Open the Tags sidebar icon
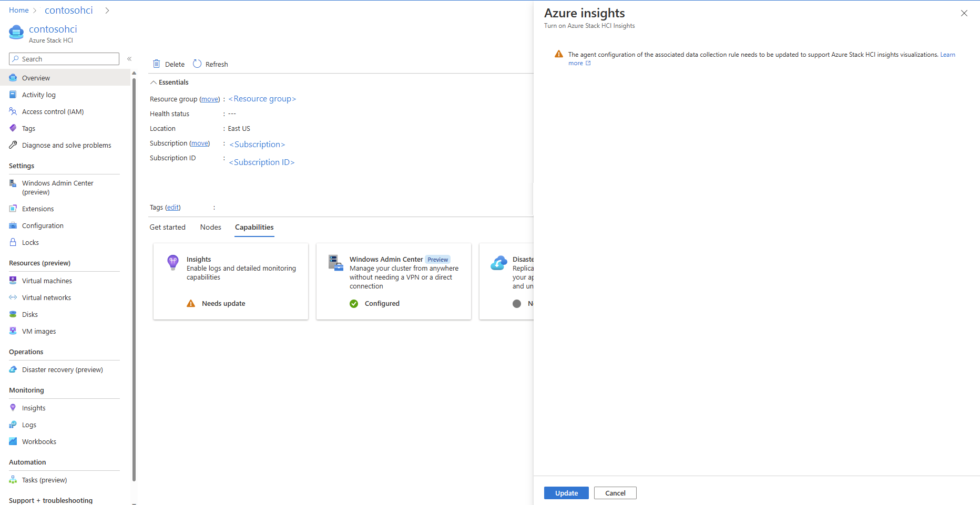Screen dimensions: 980x505 [x=13, y=128]
